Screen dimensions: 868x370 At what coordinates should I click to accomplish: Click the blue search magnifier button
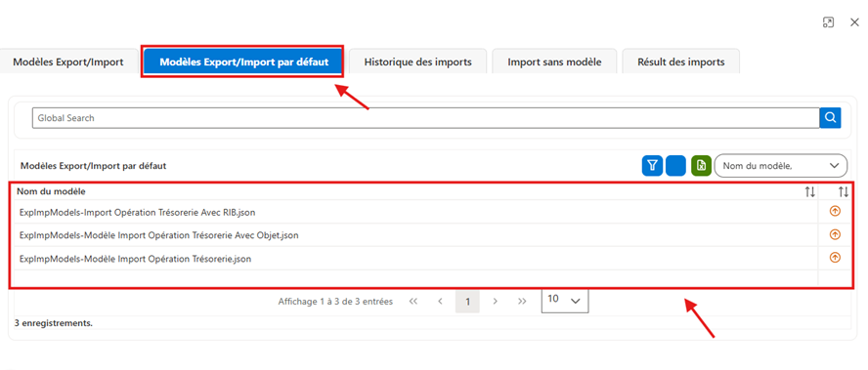(x=830, y=118)
